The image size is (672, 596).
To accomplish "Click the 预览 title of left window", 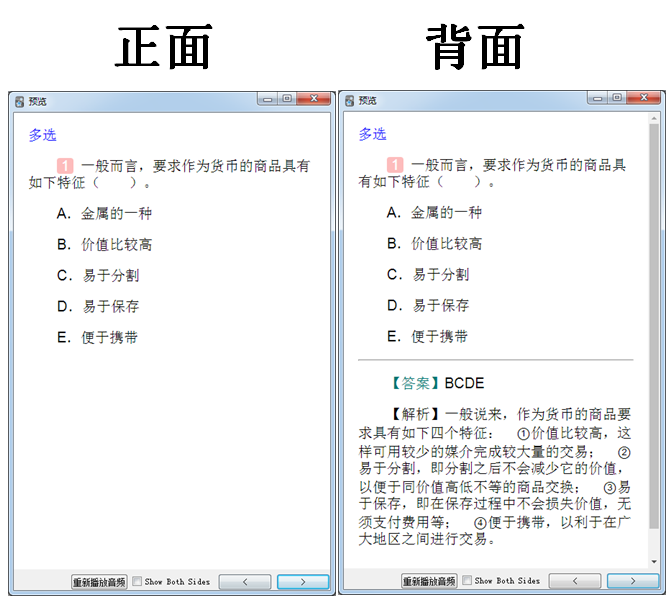I will point(38,102).
